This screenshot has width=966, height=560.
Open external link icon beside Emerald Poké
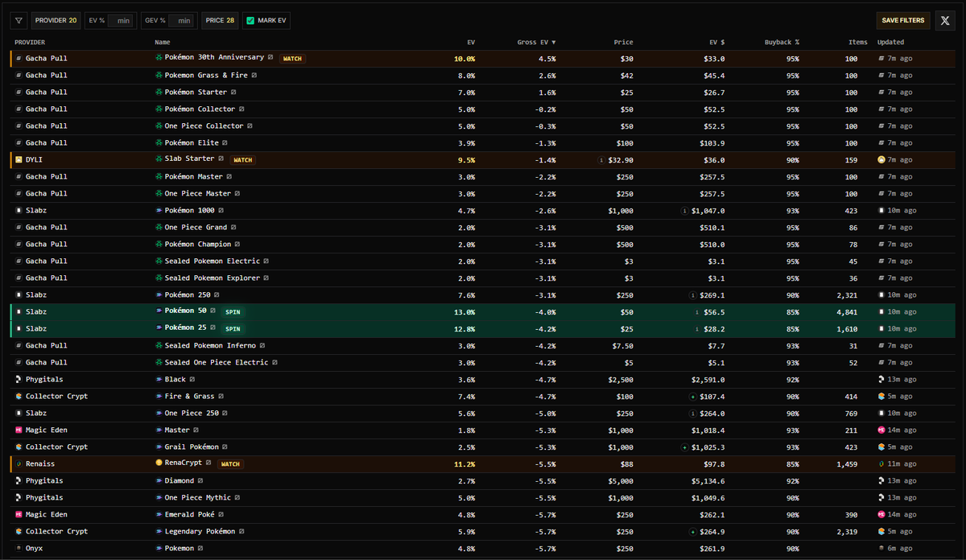pos(221,514)
